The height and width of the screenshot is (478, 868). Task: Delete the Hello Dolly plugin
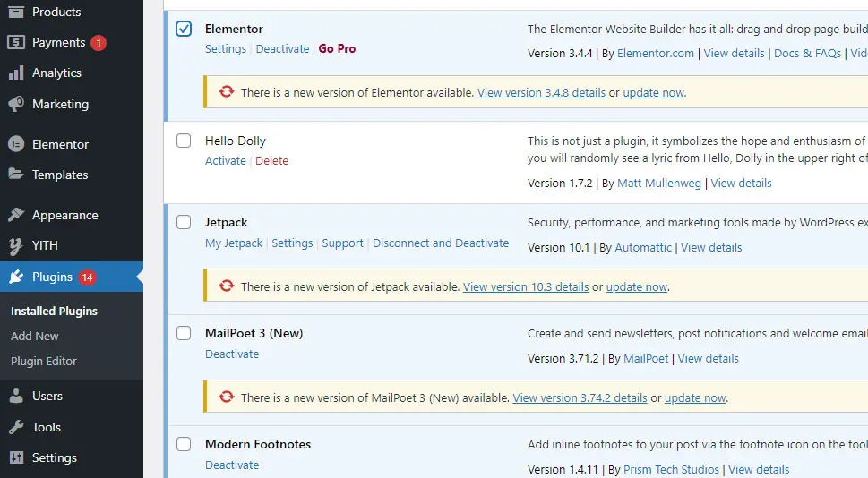coord(271,160)
